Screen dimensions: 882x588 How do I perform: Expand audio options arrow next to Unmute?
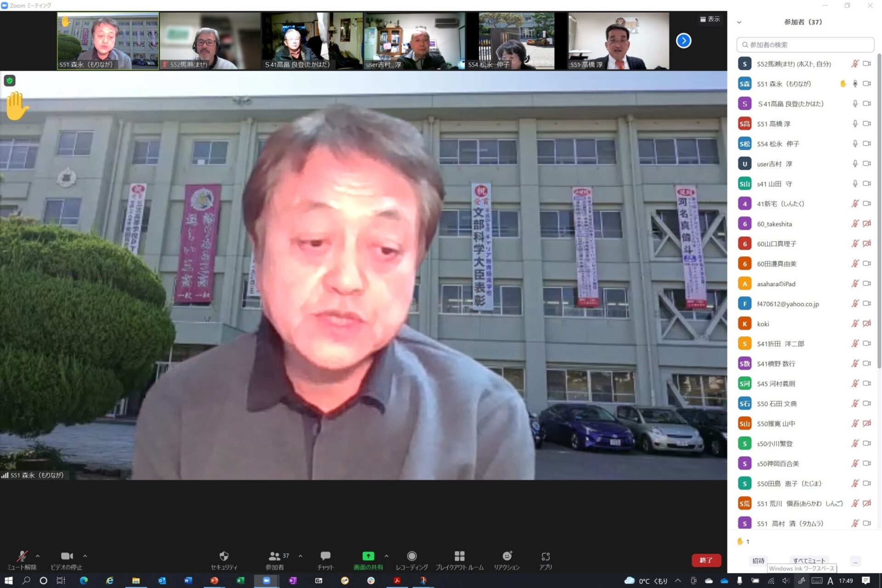(x=38, y=556)
